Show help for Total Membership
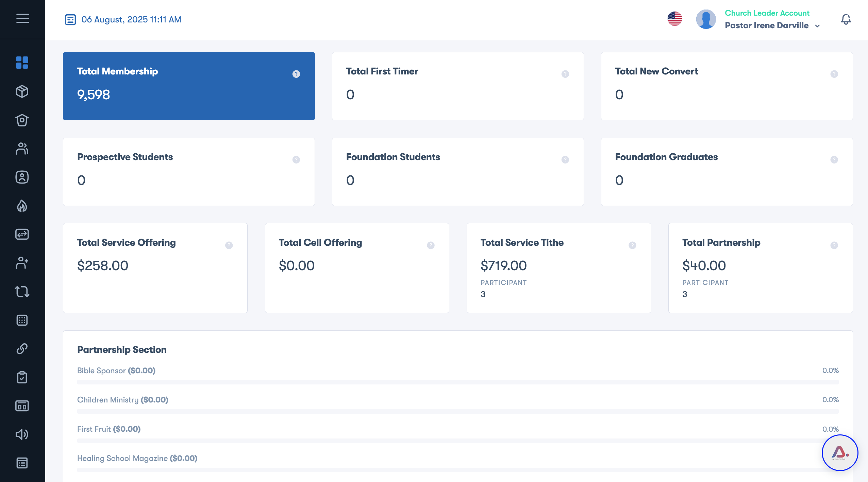Viewport: 868px width, 482px height. click(x=296, y=74)
